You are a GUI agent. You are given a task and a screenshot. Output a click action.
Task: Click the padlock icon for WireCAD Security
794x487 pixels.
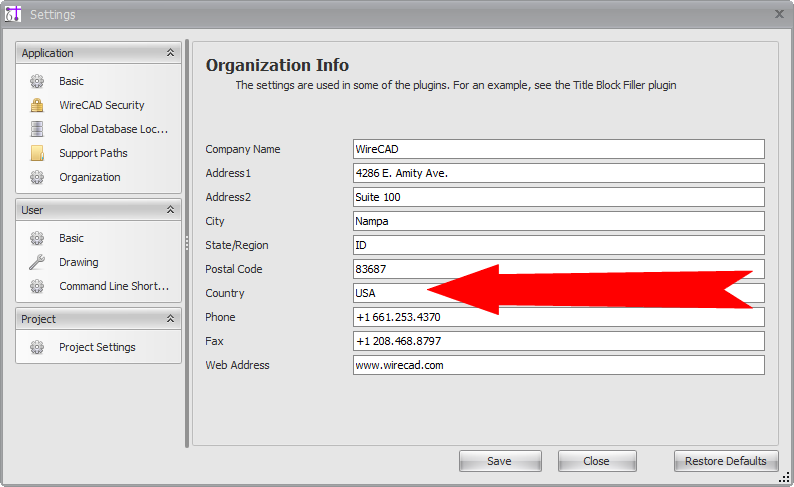pos(37,105)
